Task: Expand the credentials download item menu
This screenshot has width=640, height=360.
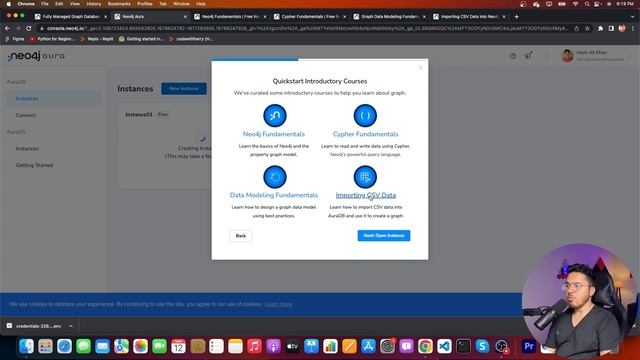Action: pyautogui.click(x=71, y=326)
